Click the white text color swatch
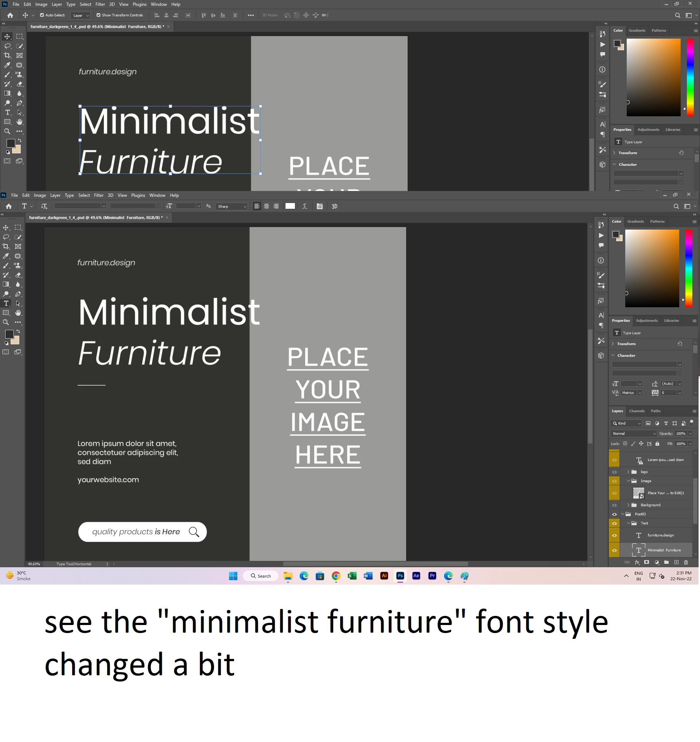Screen dimensions: 700x742 [x=290, y=206]
